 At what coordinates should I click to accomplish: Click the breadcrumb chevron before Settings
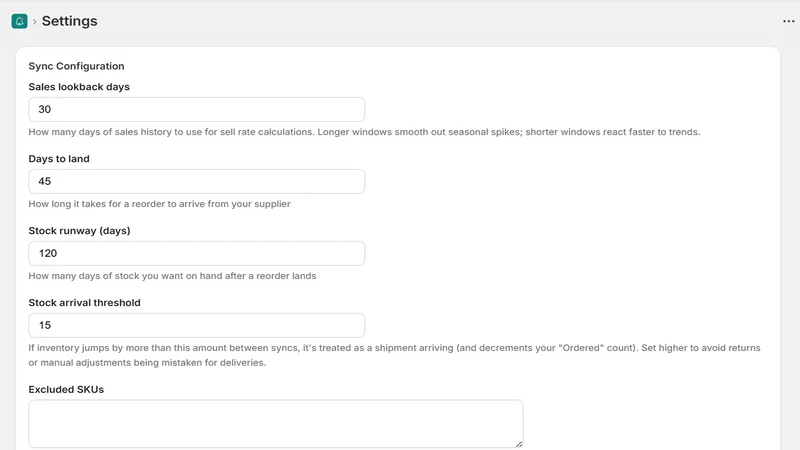[35, 21]
